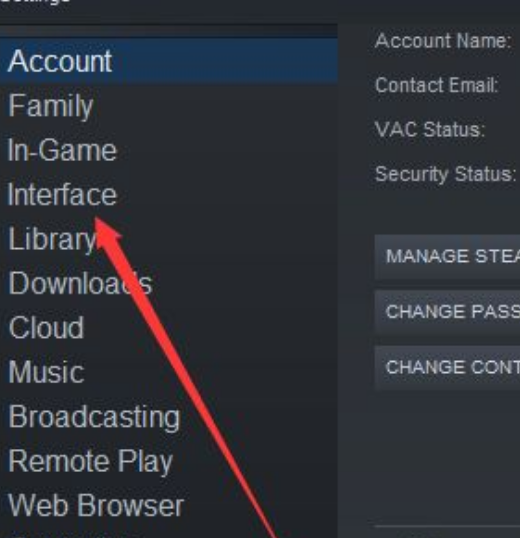Click the Account Name label
This screenshot has height=538, width=520.
[x=443, y=41]
